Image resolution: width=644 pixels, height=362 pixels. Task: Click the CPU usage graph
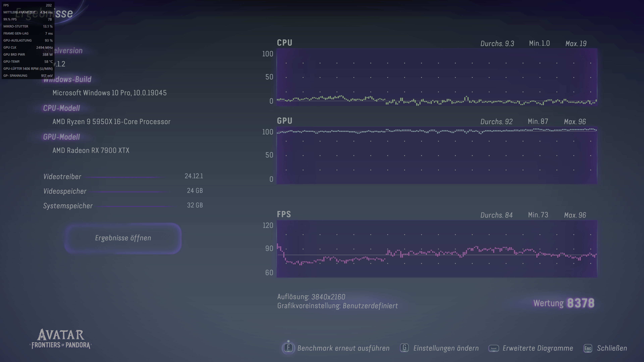[437, 77]
